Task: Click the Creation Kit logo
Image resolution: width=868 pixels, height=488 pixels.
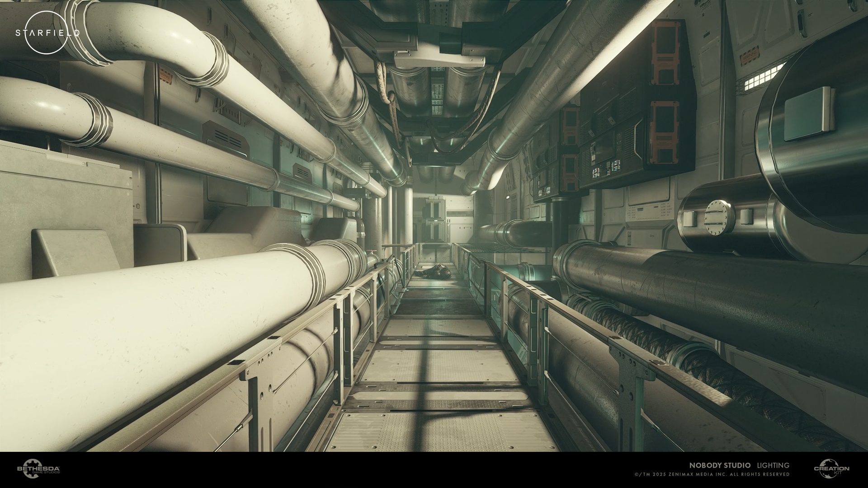Action: (831, 469)
